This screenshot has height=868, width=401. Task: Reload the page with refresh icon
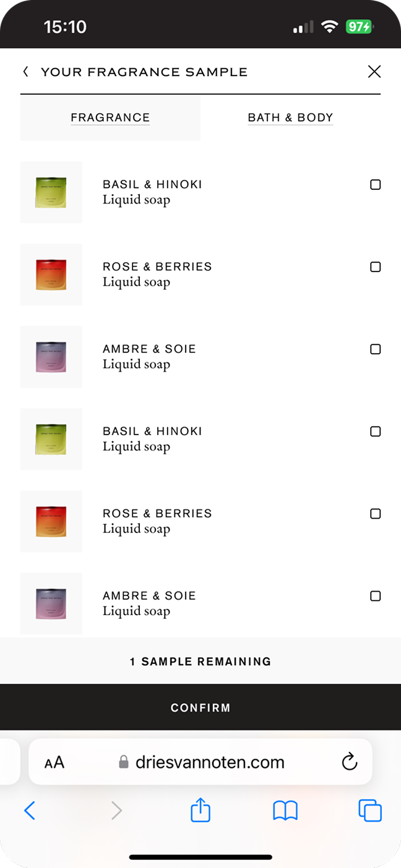pos(350,762)
